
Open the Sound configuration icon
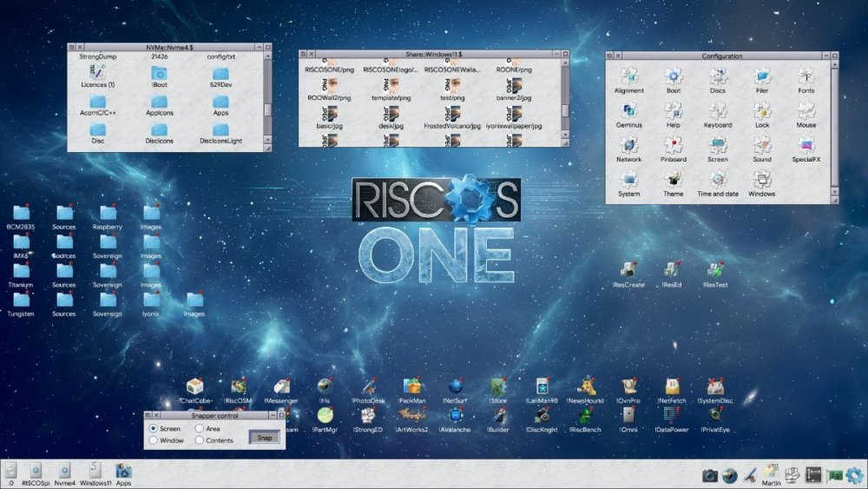762,149
